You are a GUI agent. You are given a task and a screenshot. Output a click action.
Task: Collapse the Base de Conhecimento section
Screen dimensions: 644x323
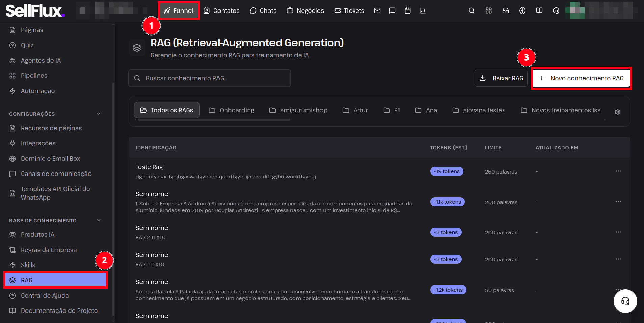(x=99, y=220)
